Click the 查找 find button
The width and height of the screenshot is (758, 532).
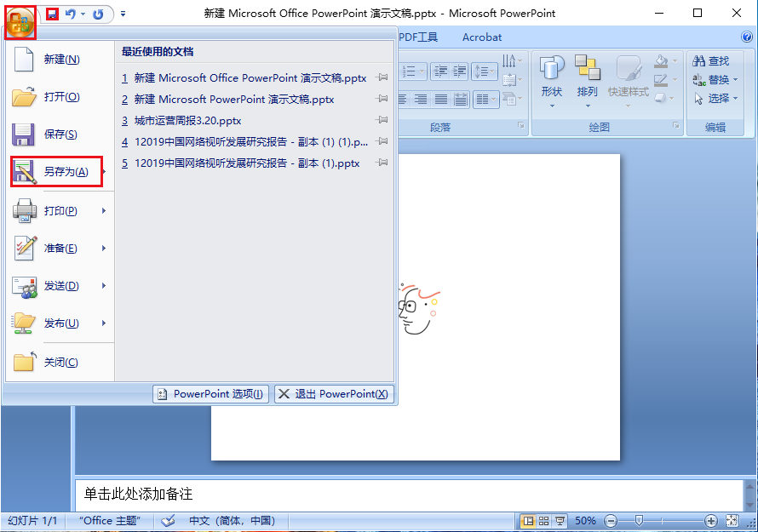coord(710,61)
